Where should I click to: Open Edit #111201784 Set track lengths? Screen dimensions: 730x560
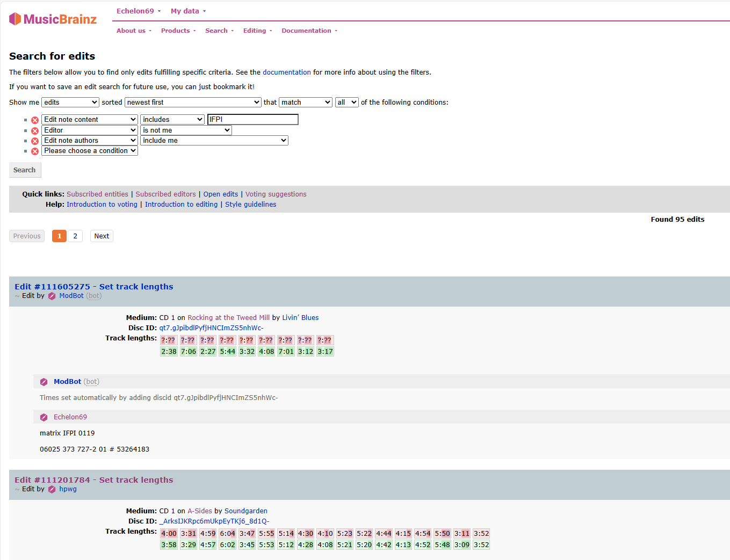click(94, 480)
